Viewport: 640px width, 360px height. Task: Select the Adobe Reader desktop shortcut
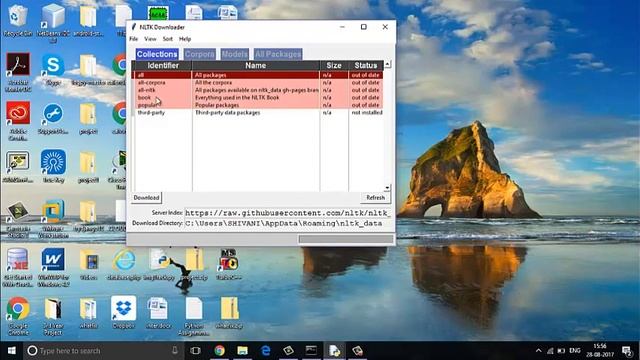coord(18,71)
